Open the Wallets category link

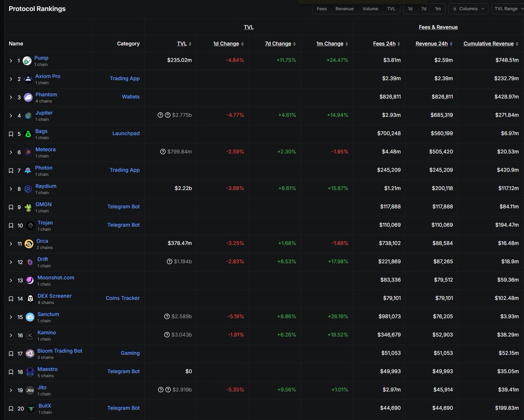(x=131, y=97)
